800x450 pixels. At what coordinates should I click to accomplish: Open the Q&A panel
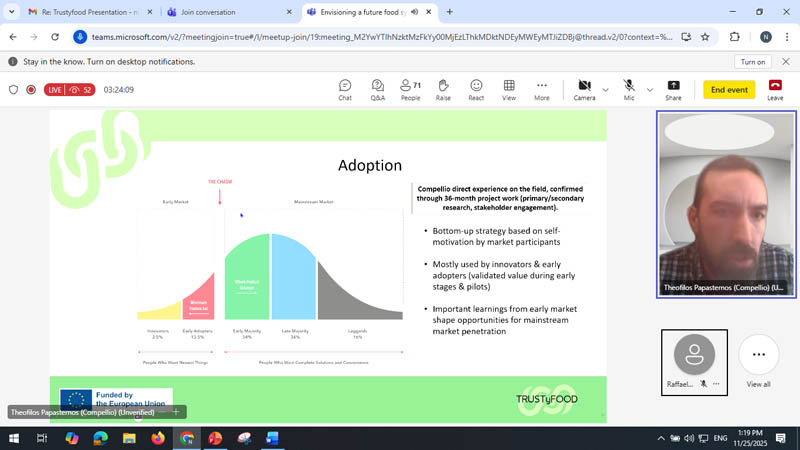377,90
